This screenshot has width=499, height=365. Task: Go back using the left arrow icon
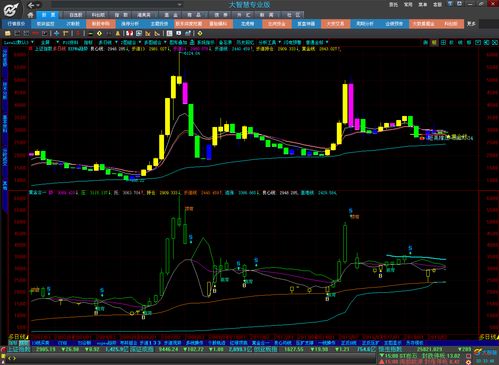(31, 5)
